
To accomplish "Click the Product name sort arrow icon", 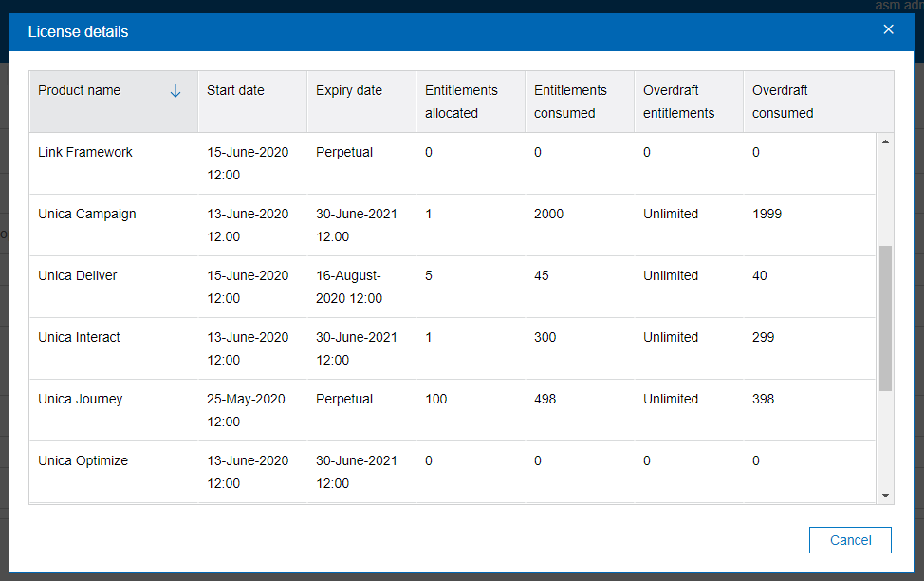I will point(175,91).
